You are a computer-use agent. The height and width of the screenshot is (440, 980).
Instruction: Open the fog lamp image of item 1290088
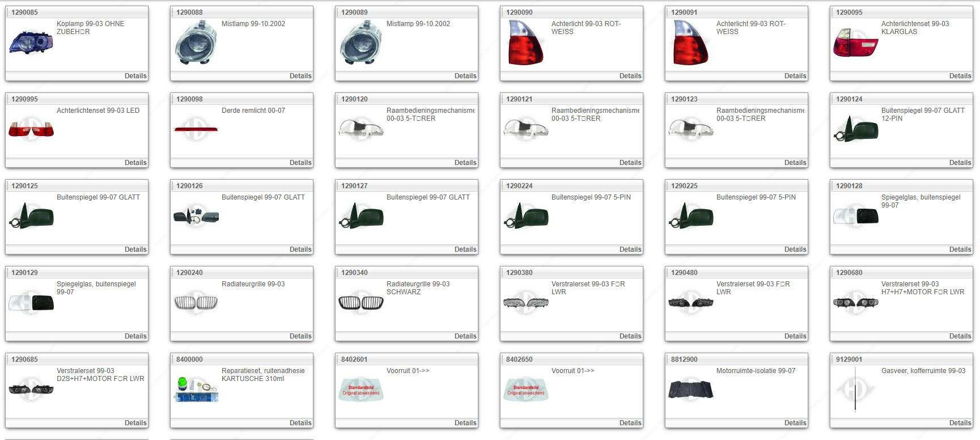tap(196, 43)
